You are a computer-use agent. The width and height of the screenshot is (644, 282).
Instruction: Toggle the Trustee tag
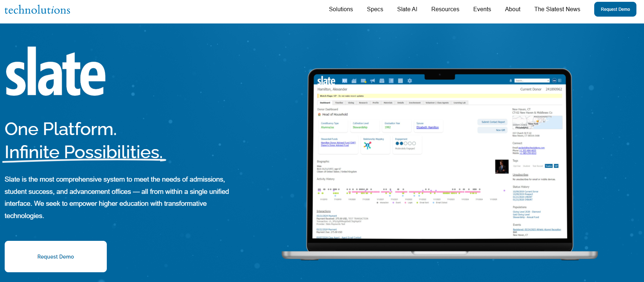pyautogui.click(x=548, y=166)
